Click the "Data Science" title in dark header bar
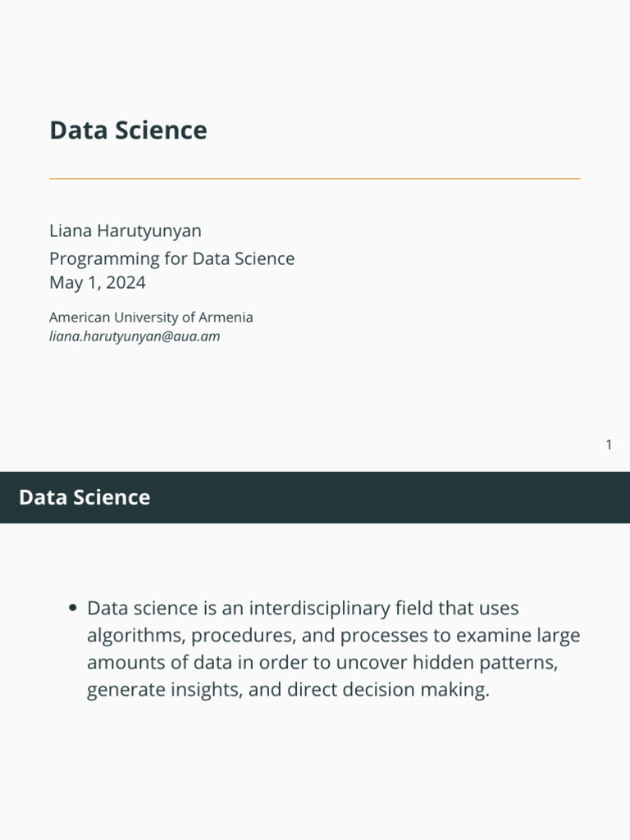This screenshot has height=840, width=630. [84, 497]
